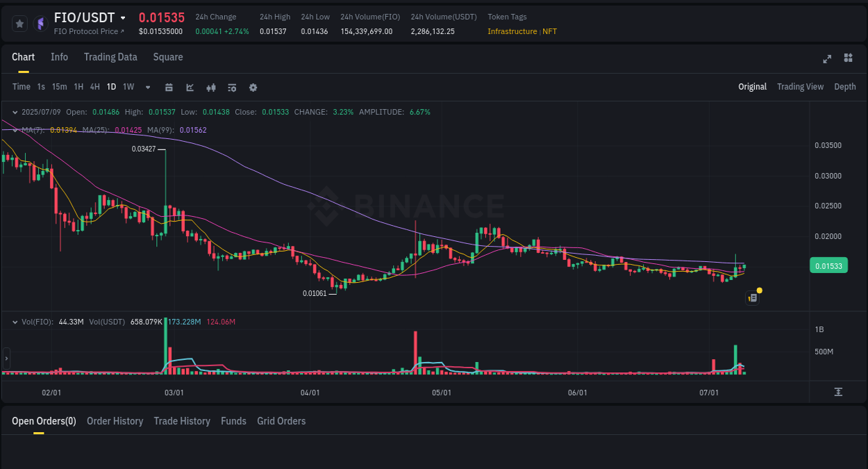Select the 4H timeframe

click(94, 87)
